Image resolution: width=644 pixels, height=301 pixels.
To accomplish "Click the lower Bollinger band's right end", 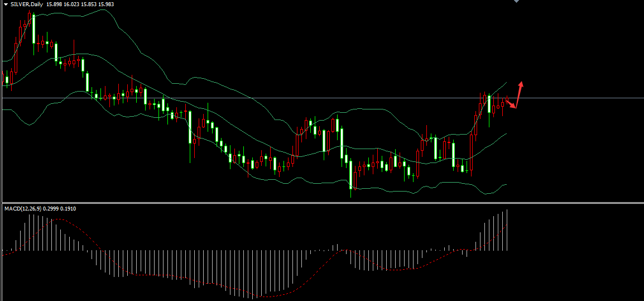I will [506, 184].
